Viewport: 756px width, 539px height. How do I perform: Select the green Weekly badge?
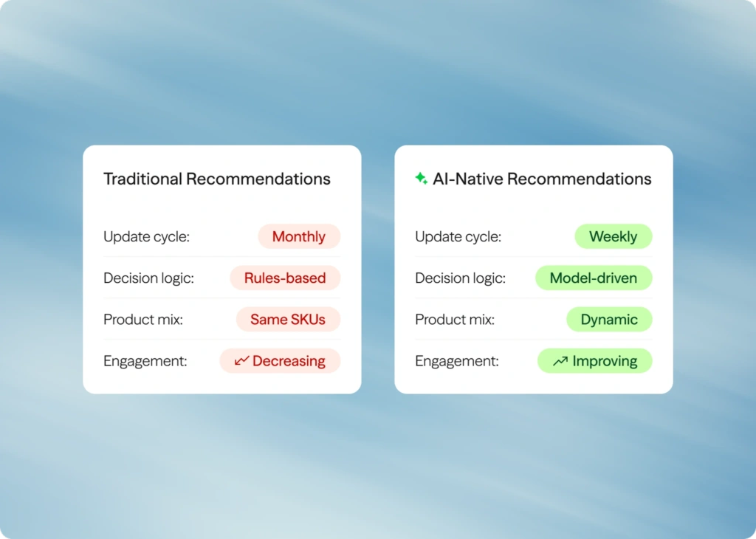613,237
